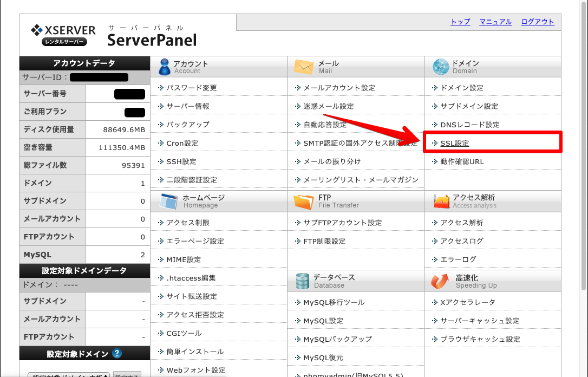This screenshot has width=588, height=377.
Task: Expand the 設定対象ドメイン selection dropdown
Action: [68, 375]
